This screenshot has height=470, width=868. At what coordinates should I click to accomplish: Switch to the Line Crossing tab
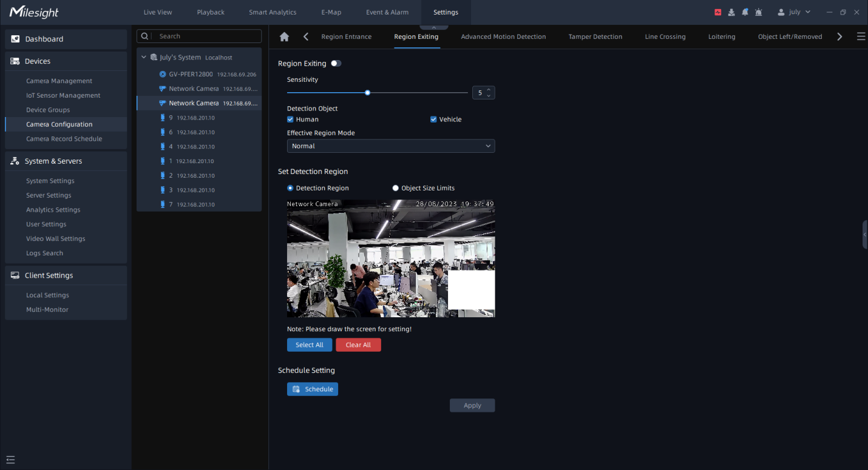tap(665, 37)
